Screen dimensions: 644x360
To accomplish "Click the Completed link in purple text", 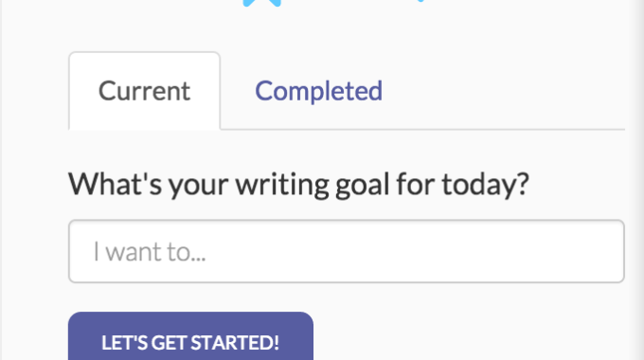I will pyautogui.click(x=318, y=91).
